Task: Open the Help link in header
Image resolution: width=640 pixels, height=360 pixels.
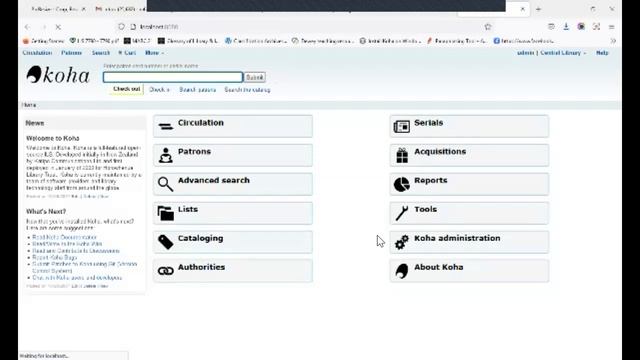Action: [x=602, y=53]
